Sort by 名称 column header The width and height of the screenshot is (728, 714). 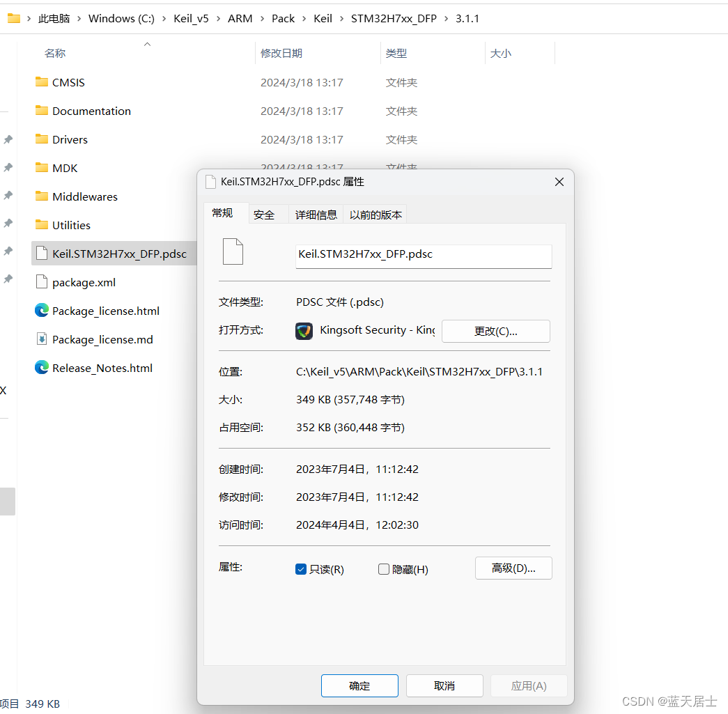tap(55, 54)
